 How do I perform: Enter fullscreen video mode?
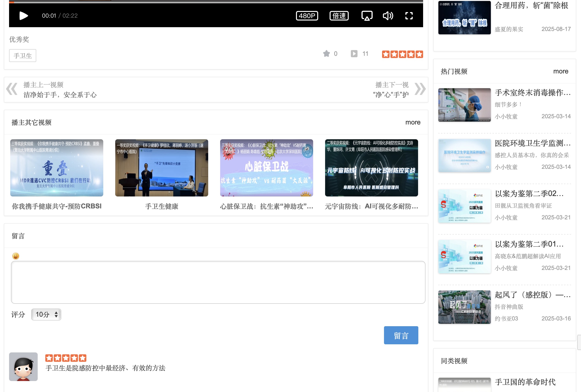pos(409,16)
